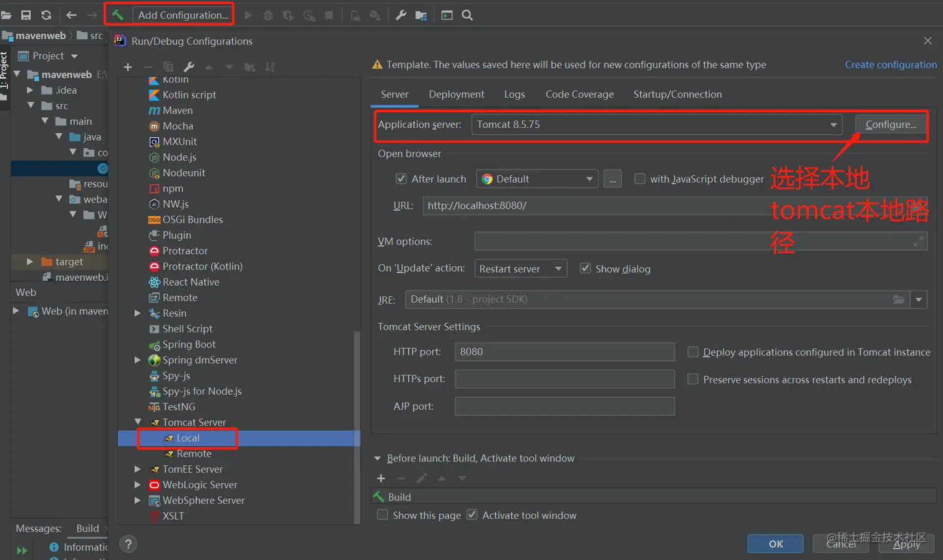Viewport: 943px width, 560px height.
Task: Click the Edit templates wrench icon in dialog
Action: [x=189, y=67]
